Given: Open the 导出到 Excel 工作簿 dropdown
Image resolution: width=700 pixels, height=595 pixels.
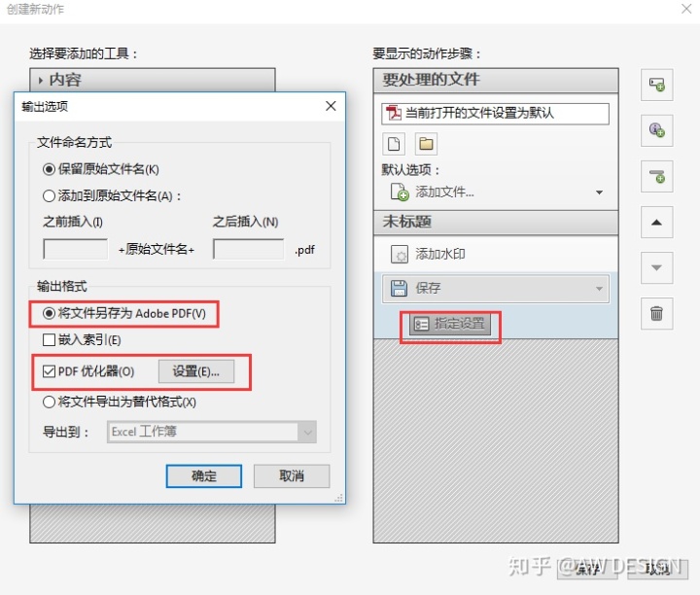Looking at the screenshot, I should point(212,432).
